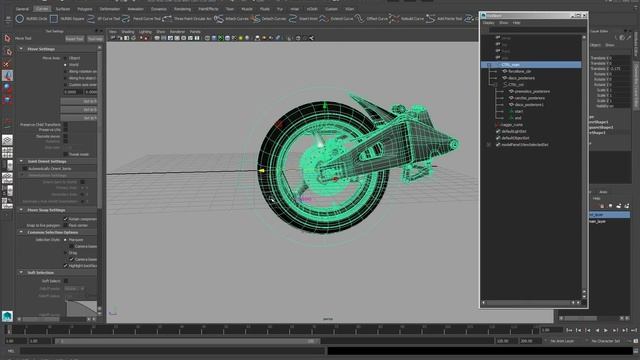Activate the Pencil Curve Tool shelf icon
The image size is (640, 360).
tap(126, 19)
